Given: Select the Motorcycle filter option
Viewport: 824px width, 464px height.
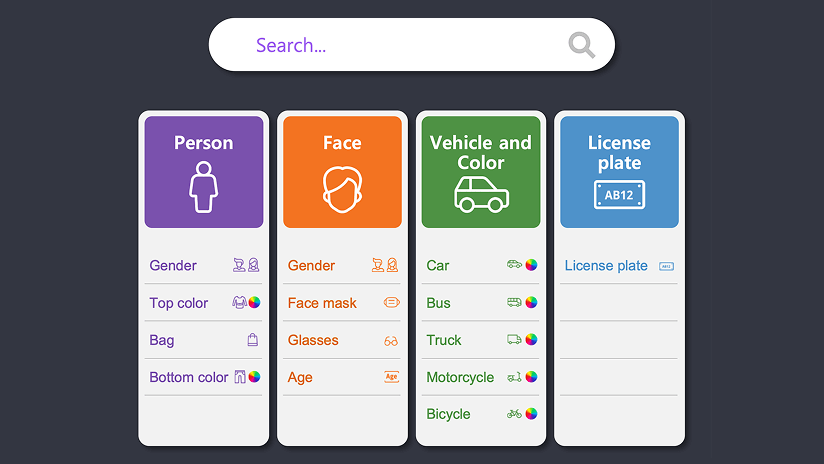Looking at the screenshot, I should 460,377.
